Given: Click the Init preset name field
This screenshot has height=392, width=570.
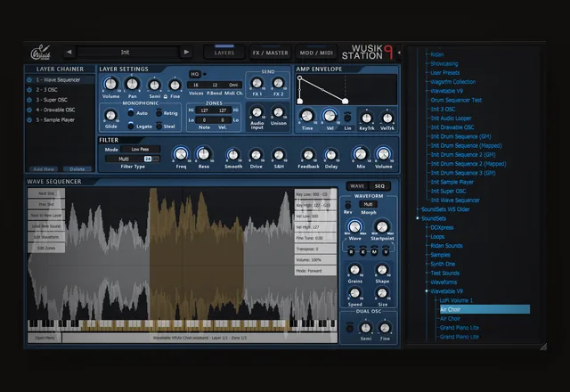Looking at the screenshot, I should 127,52.
